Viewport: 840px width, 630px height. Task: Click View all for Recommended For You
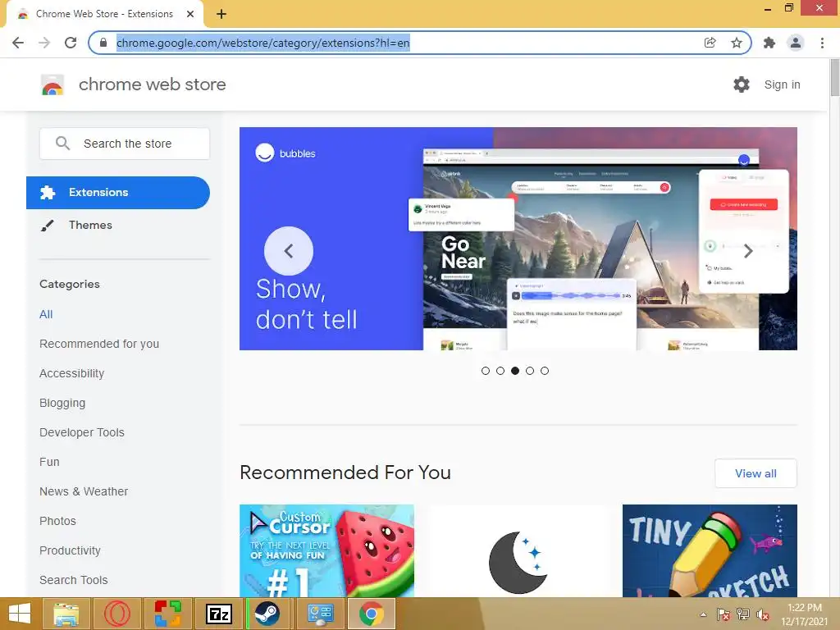(x=756, y=473)
